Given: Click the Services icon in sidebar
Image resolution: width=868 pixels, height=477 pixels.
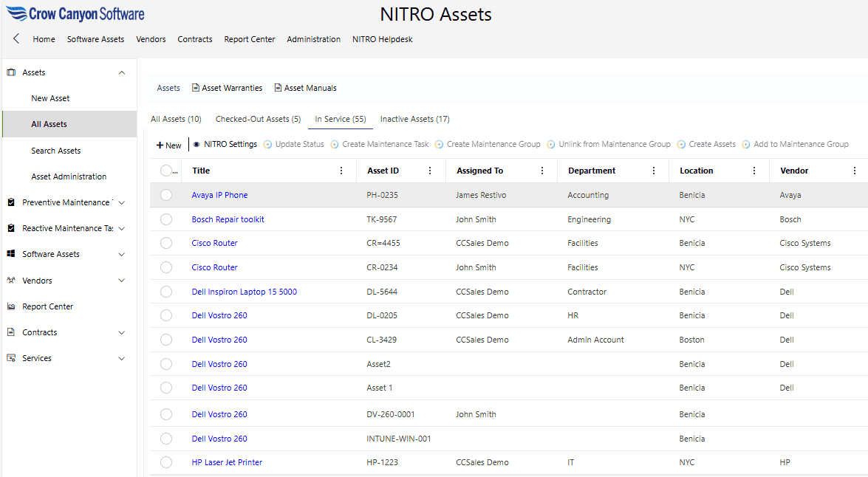Looking at the screenshot, I should point(11,358).
